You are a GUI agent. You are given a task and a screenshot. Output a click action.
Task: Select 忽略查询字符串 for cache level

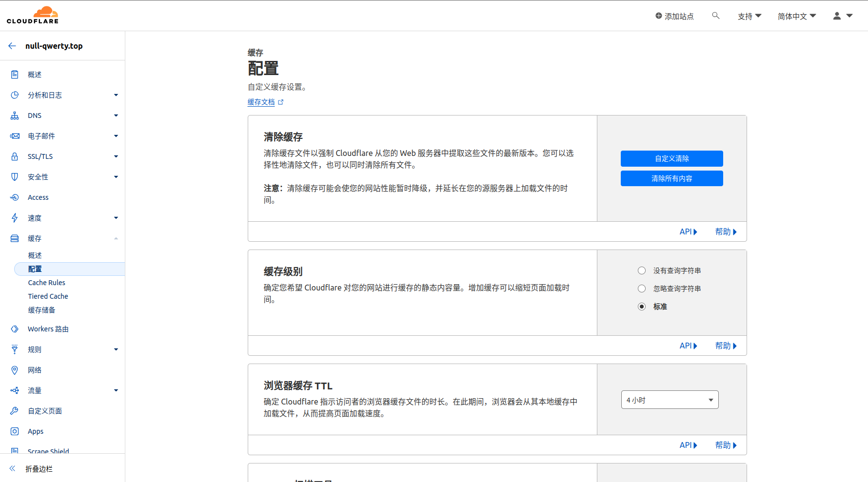pos(641,288)
